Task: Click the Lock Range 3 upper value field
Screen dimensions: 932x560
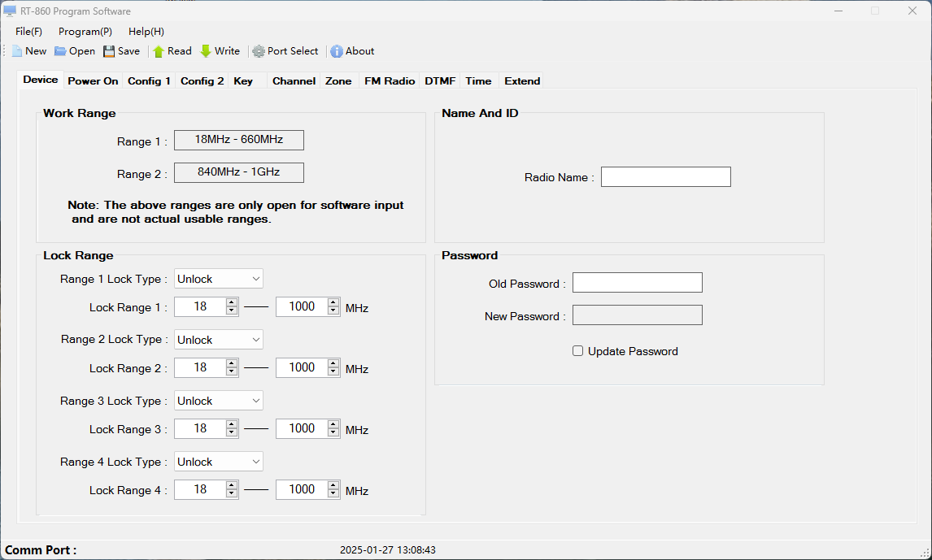Action: click(x=302, y=428)
